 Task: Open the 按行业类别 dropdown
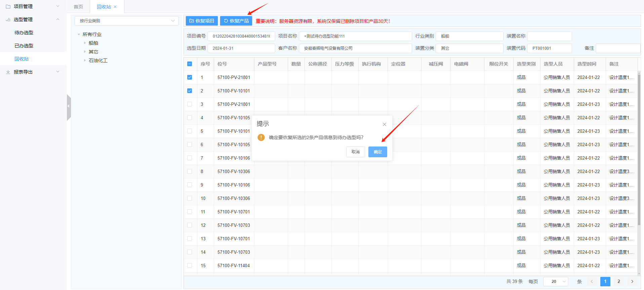tap(126, 21)
